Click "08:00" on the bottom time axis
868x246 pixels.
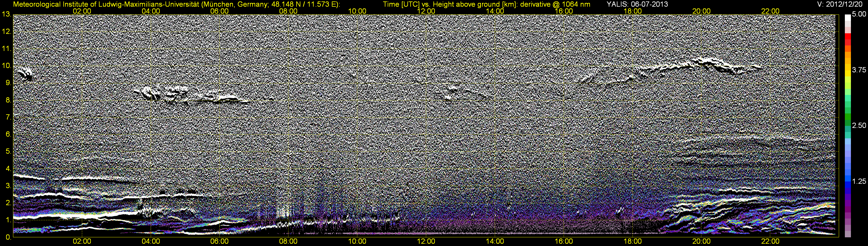289,241
